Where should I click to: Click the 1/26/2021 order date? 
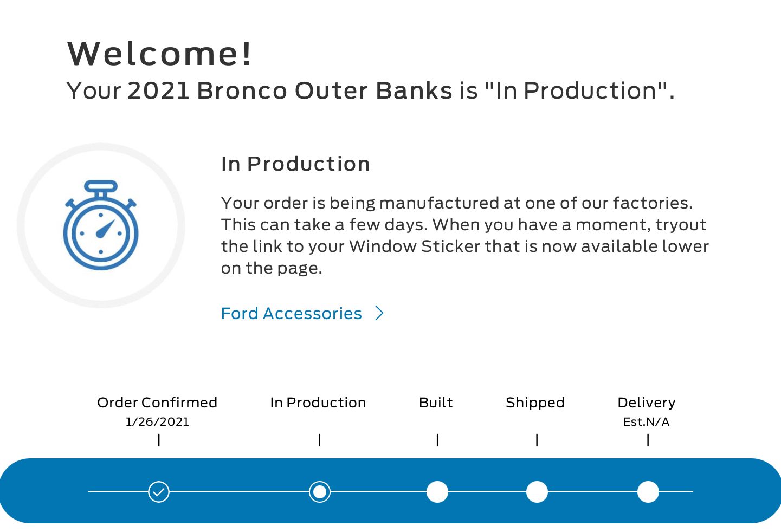click(x=157, y=421)
